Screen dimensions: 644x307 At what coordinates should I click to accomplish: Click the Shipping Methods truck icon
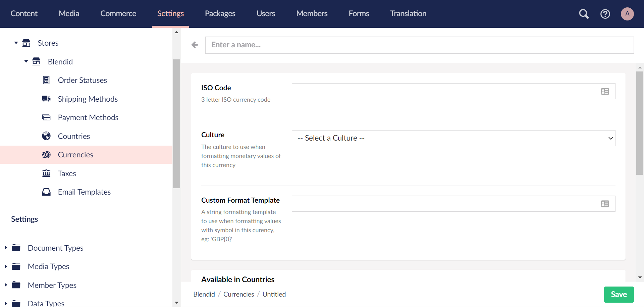pos(46,99)
